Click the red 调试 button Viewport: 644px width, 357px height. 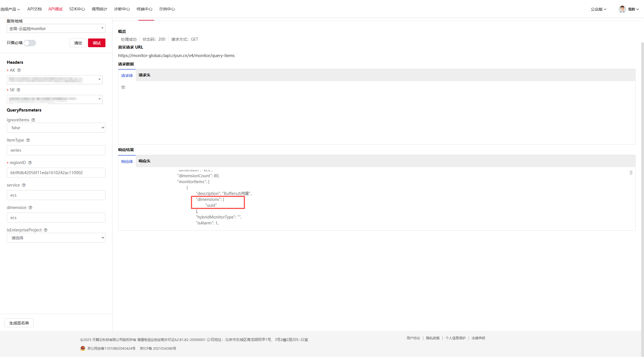point(96,43)
